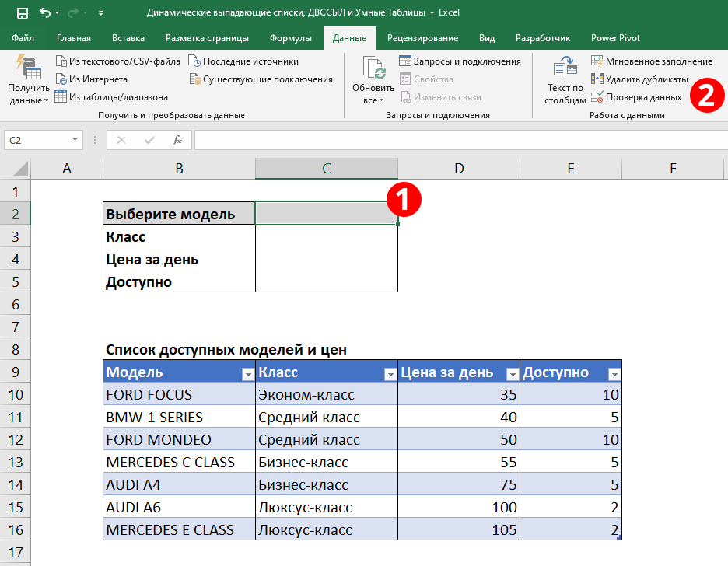Click the Select All corner triangle

pos(19,169)
